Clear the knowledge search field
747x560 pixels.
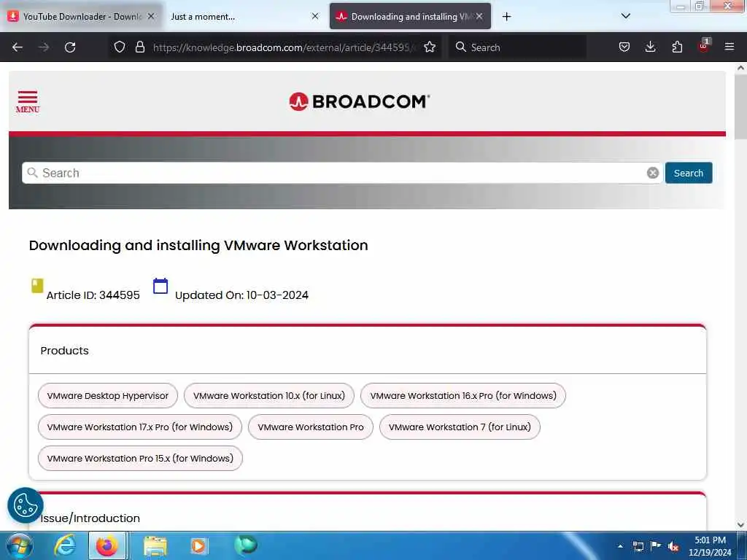(653, 173)
